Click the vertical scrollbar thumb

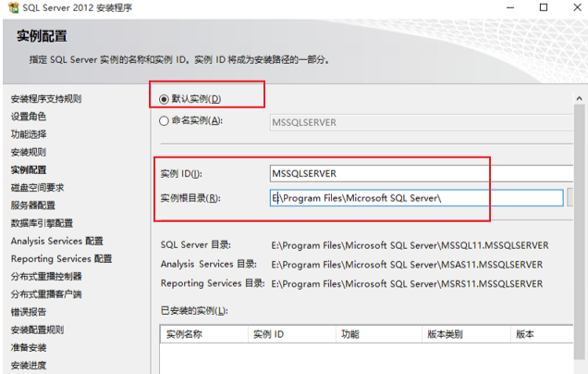pyautogui.click(x=580, y=232)
